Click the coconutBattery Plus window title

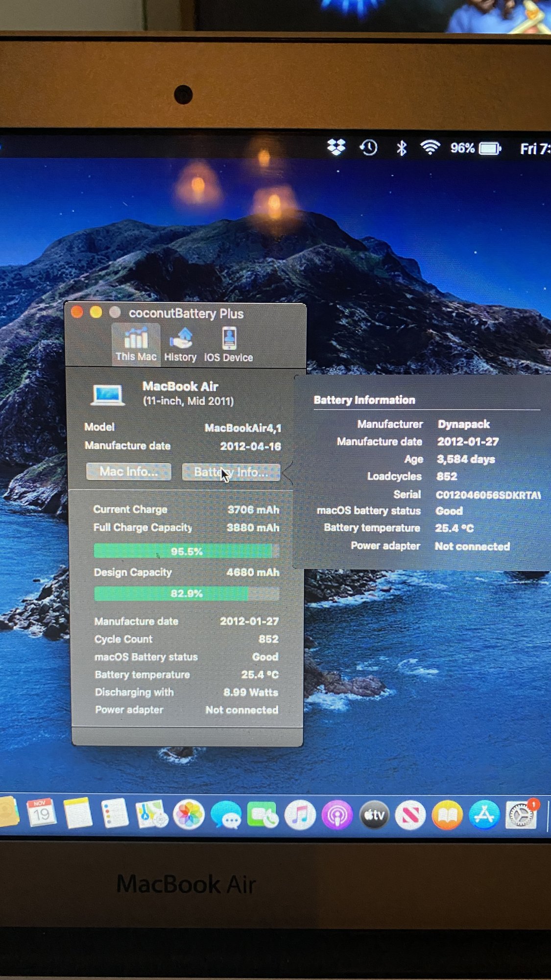(186, 314)
